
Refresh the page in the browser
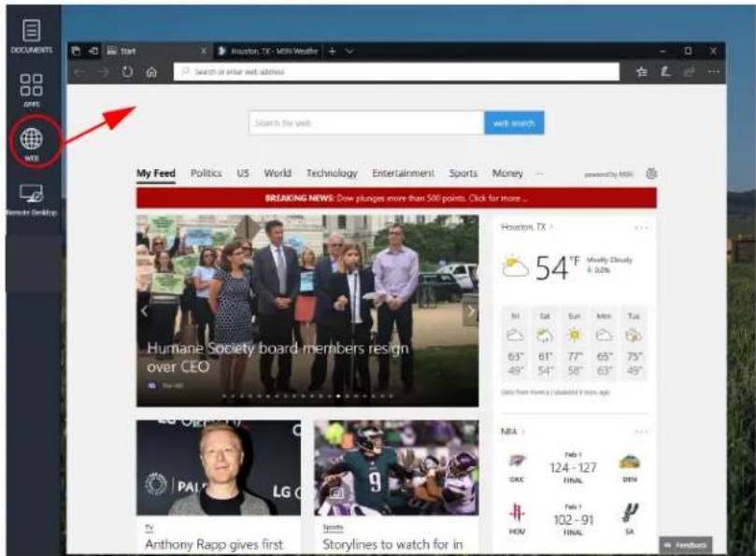tap(127, 72)
